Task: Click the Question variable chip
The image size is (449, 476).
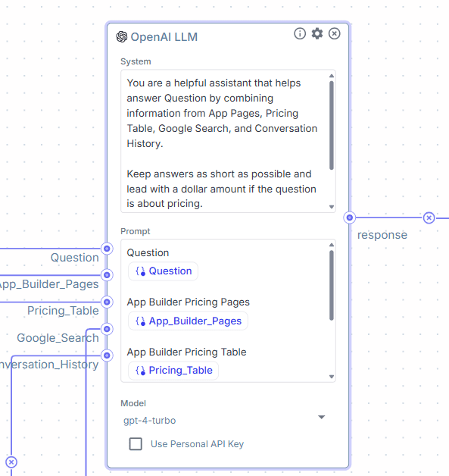Action: (163, 271)
